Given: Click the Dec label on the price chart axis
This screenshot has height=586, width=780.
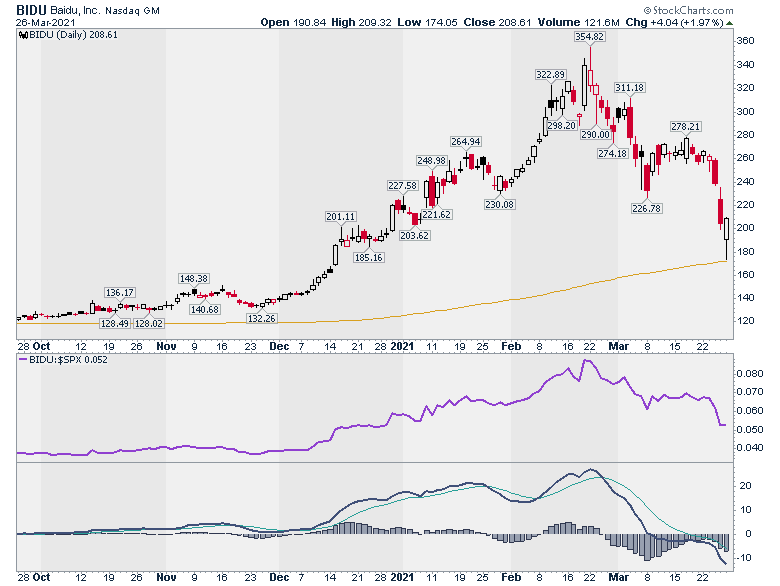Looking at the screenshot, I should pos(279,346).
